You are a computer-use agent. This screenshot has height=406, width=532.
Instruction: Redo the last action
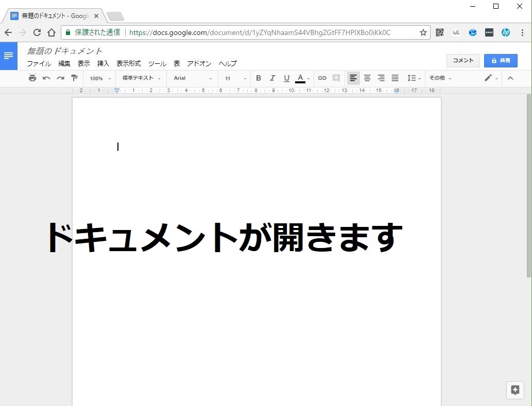click(60, 78)
